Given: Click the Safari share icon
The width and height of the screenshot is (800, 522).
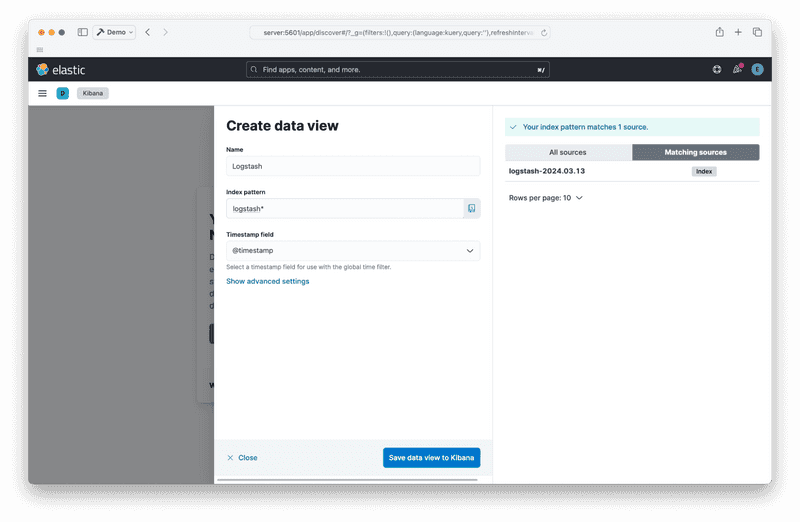Looking at the screenshot, I should click(719, 32).
